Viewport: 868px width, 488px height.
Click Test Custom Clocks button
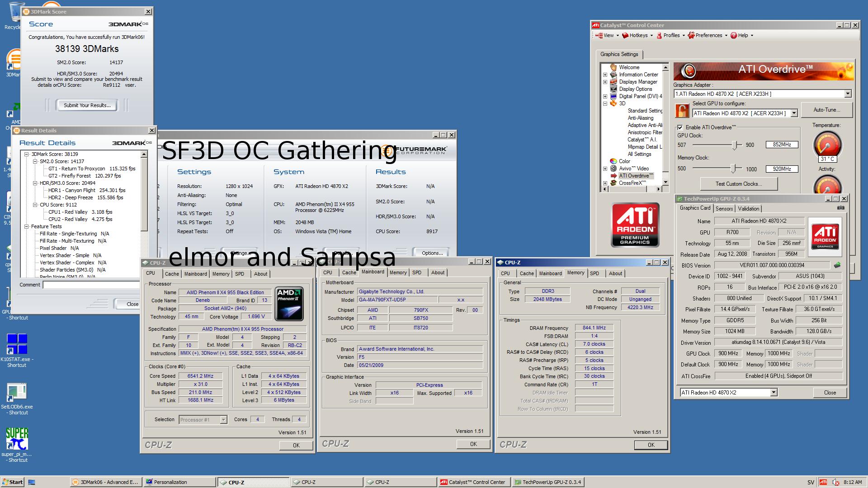739,184
